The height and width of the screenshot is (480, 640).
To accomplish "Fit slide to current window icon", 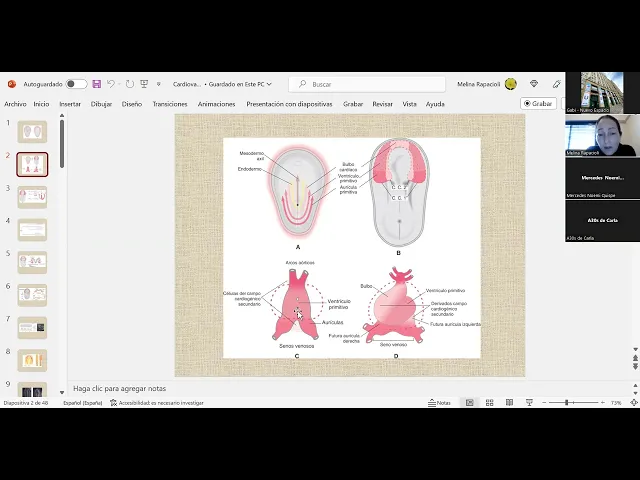I will 634,403.
